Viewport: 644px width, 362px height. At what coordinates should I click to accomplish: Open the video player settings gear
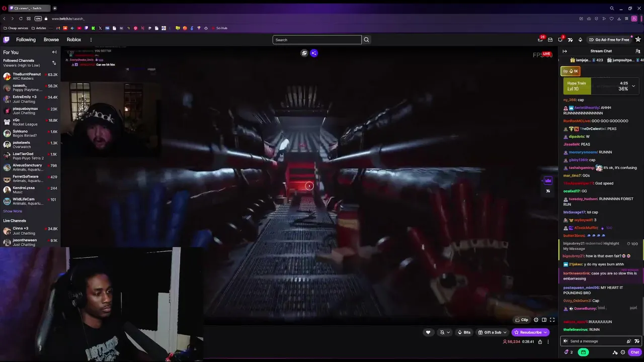[536, 320]
